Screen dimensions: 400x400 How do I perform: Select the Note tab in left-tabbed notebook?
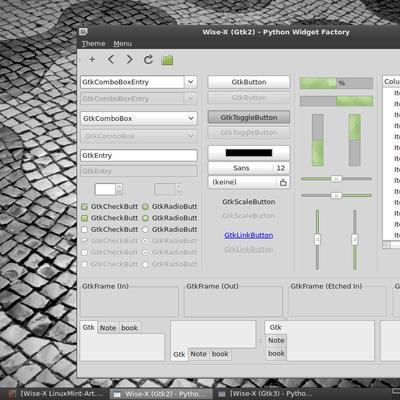click(x=276, y=340)
